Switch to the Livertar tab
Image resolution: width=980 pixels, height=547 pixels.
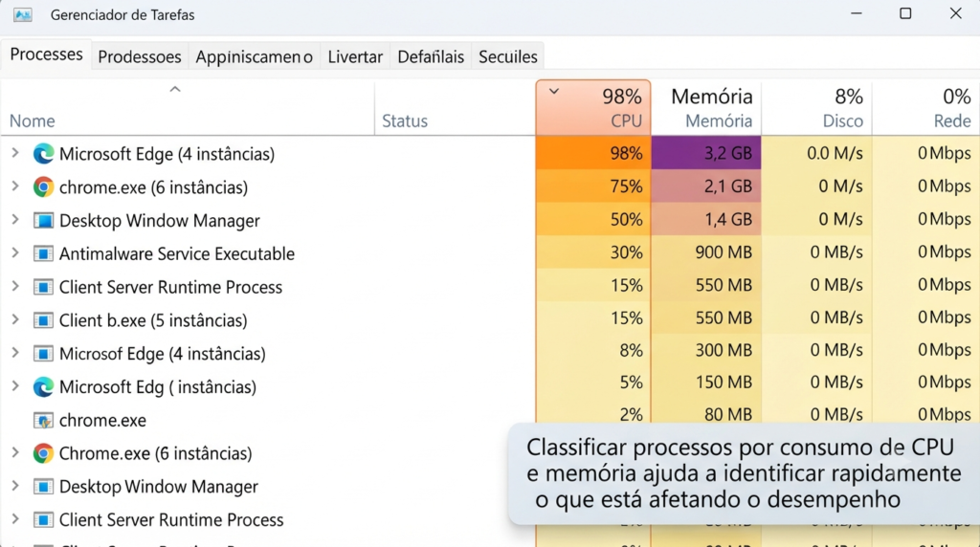pos(355,56)
